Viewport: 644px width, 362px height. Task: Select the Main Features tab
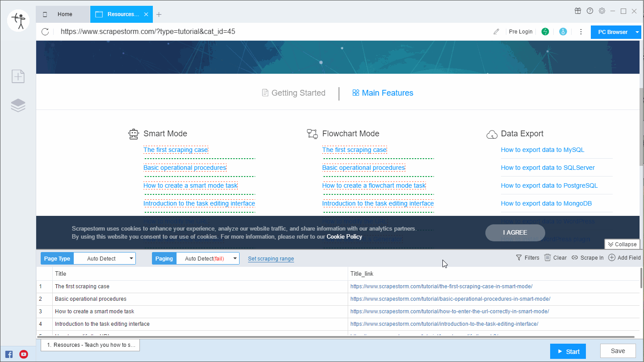point(383,93)
